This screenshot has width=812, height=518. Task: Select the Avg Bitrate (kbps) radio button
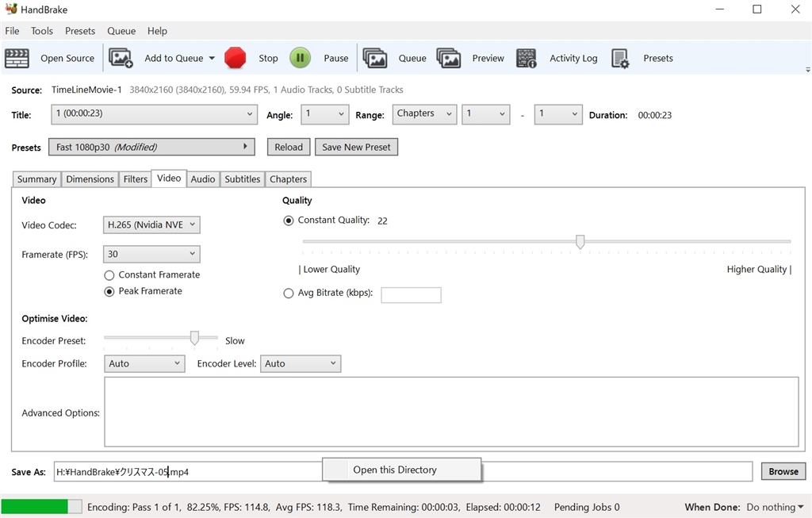click(289, 294)
